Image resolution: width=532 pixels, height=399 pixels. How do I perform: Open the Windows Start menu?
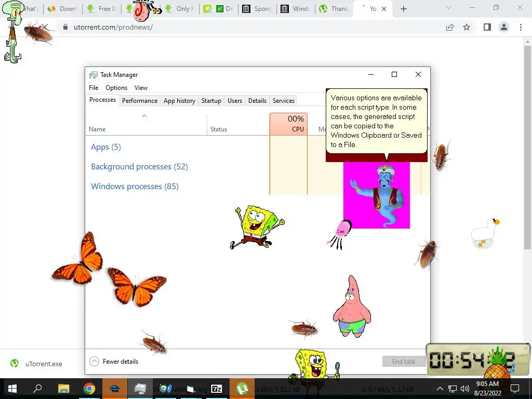point(12,389)
